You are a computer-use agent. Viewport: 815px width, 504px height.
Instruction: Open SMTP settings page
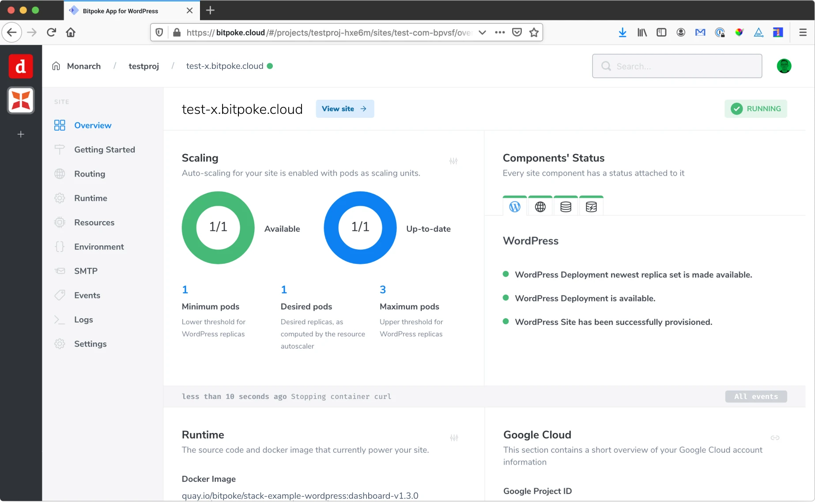pyautogui.click(x=86, y=271)
